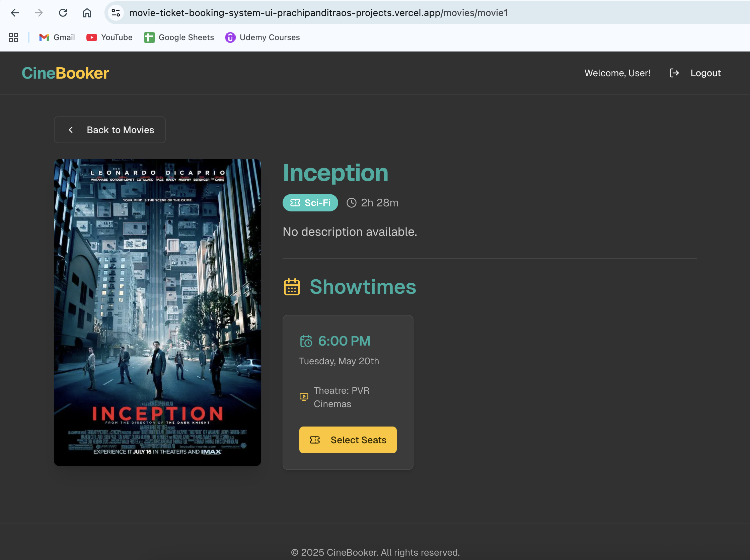Image resolution: width=750 pixels, height=560 pixels.
Task: Open the apps grid shortcut
Action: (x=14, y=37)
